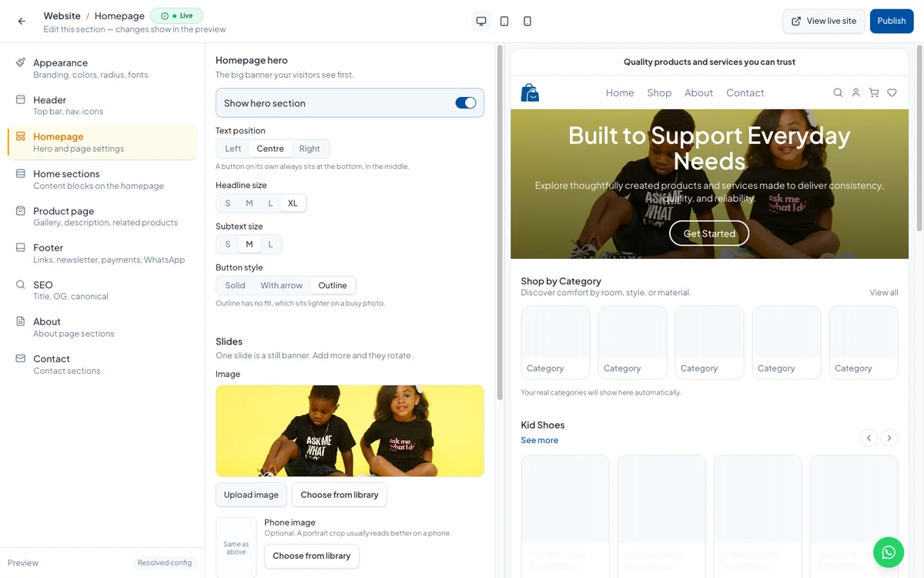924x578 pixels.
Task: Click the first Category card in preview
Action: [555, 342]
